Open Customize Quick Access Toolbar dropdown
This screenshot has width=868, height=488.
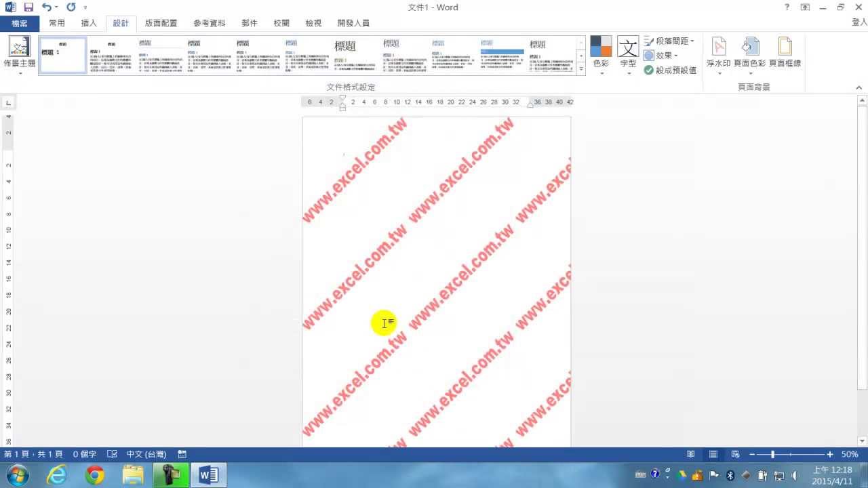pyautogui.click(x=85, y=8)
